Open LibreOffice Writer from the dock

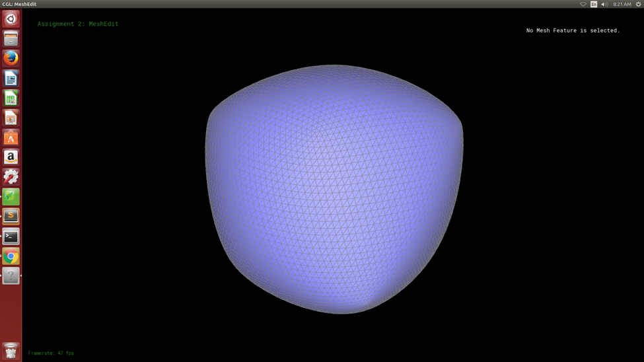[x=11, y=78]
